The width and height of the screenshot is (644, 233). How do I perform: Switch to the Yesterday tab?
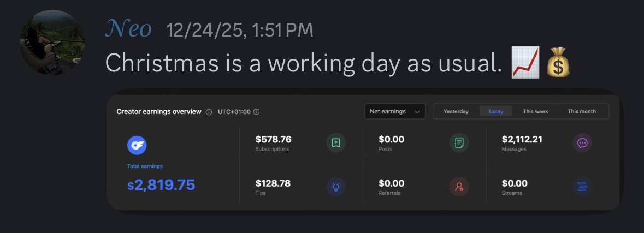[x=456, y=111]
